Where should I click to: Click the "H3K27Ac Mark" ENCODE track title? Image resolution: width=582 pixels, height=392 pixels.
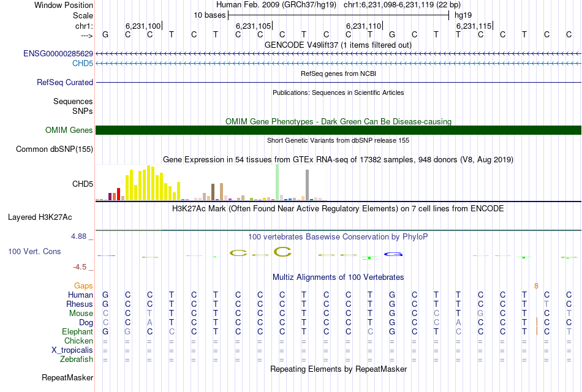click(x=338, y=209)
